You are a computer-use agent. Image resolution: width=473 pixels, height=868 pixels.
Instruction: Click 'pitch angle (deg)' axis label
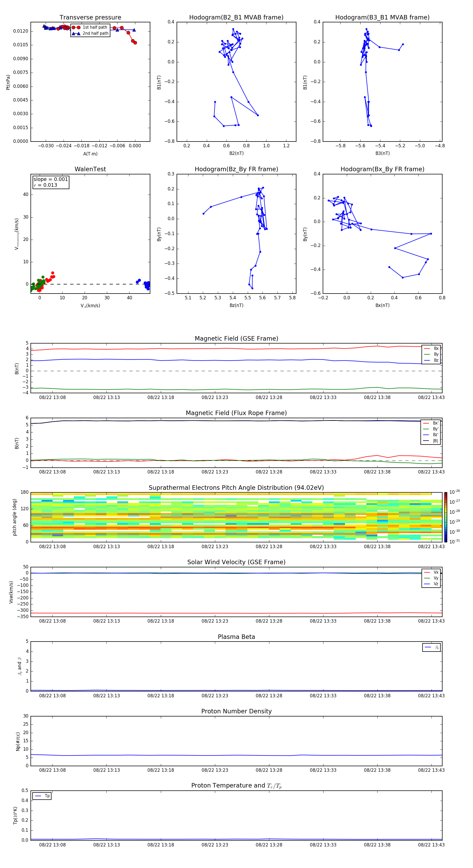[14, 517]
